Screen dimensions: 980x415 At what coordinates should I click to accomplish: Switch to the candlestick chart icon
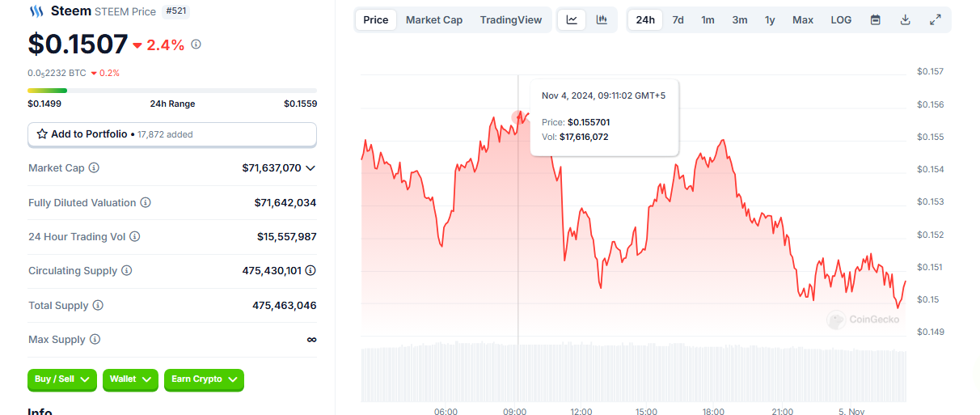602,19
